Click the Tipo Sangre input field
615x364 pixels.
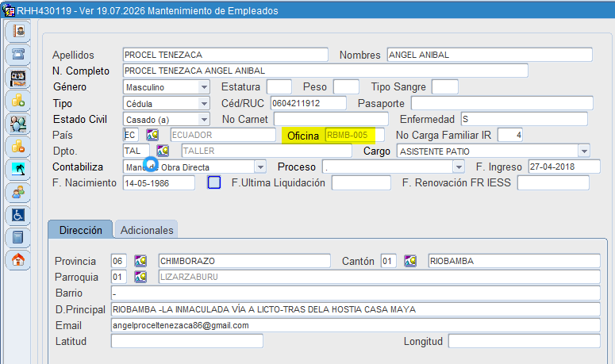(x=444, y=86)
